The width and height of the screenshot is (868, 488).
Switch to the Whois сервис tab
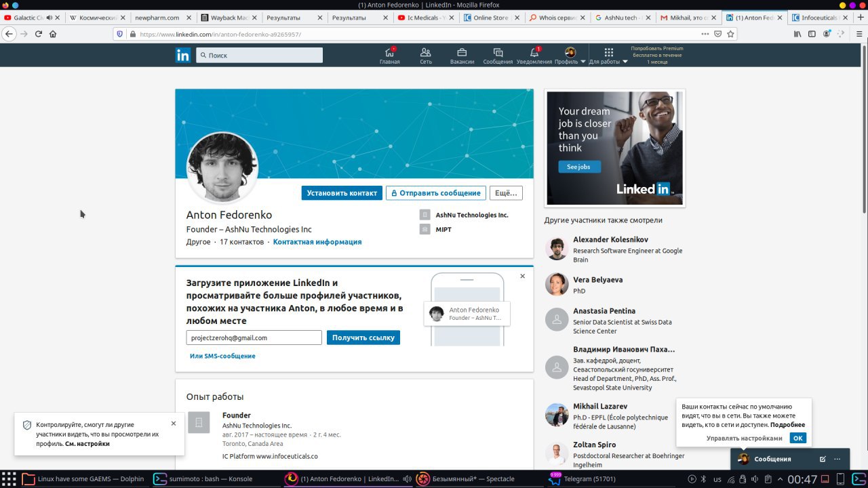point(558,18)
